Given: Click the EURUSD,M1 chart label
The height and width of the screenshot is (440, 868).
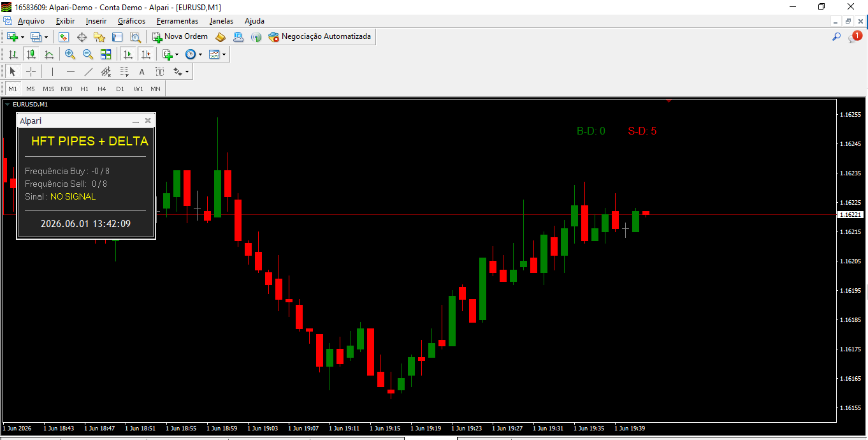Looking at the screenshot, I should [30, 104].
